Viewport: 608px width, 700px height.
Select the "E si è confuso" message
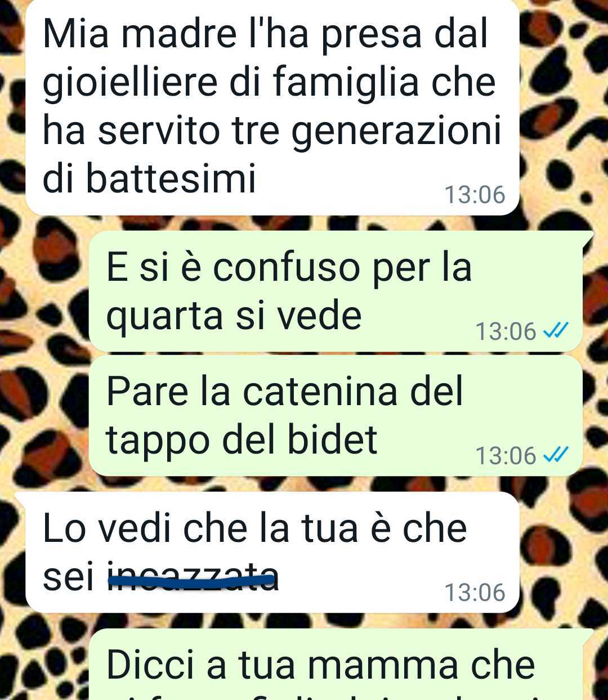pyautogui.click(x=336, y=291)
